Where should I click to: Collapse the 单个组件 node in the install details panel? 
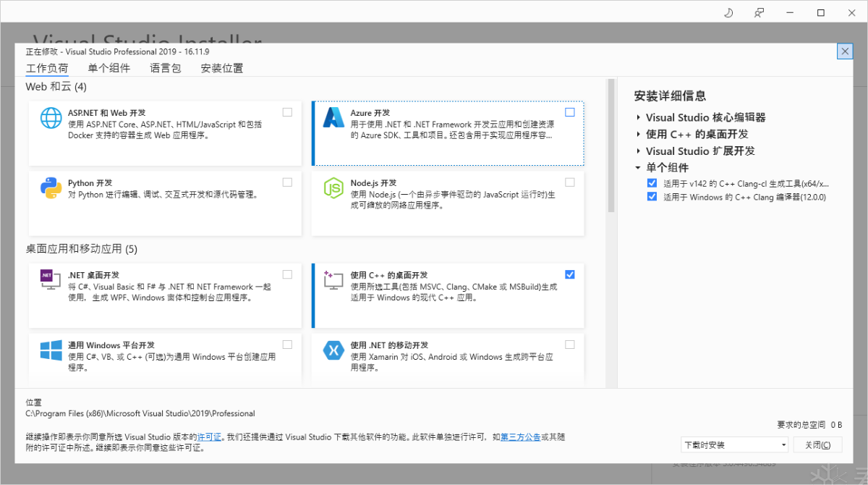tap(638, 168)
